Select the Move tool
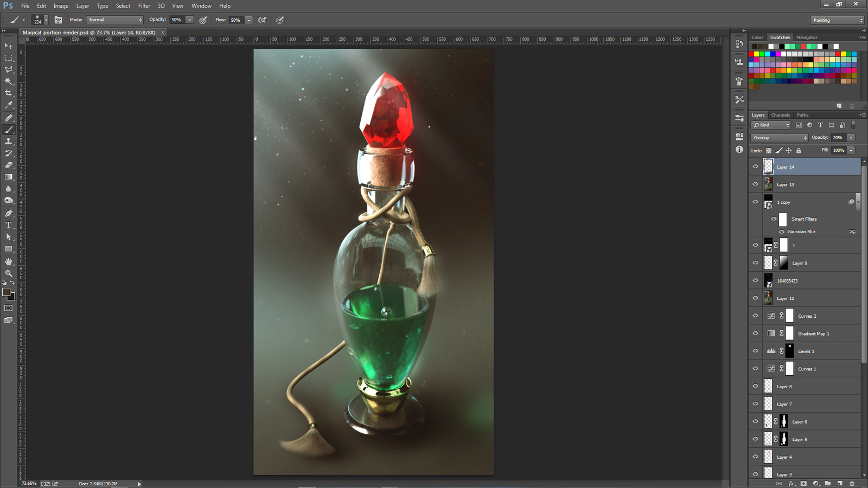 [9, 46]
